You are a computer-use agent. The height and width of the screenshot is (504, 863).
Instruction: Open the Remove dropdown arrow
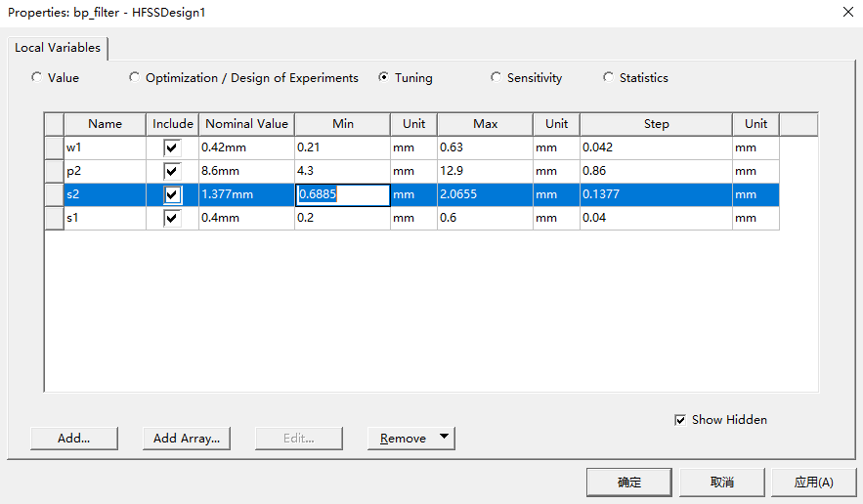click(x=445, y=438)
